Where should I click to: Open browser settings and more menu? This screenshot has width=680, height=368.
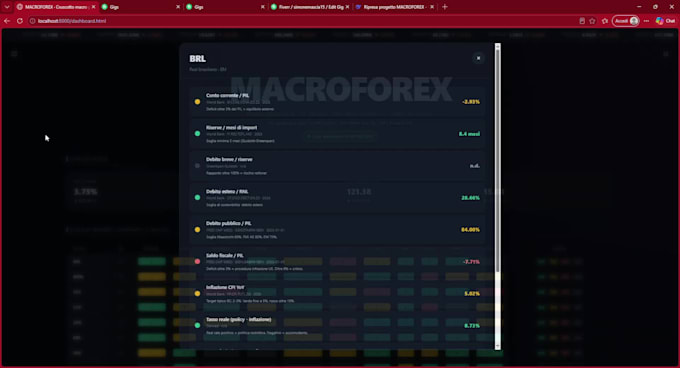[x=647, y=21]
